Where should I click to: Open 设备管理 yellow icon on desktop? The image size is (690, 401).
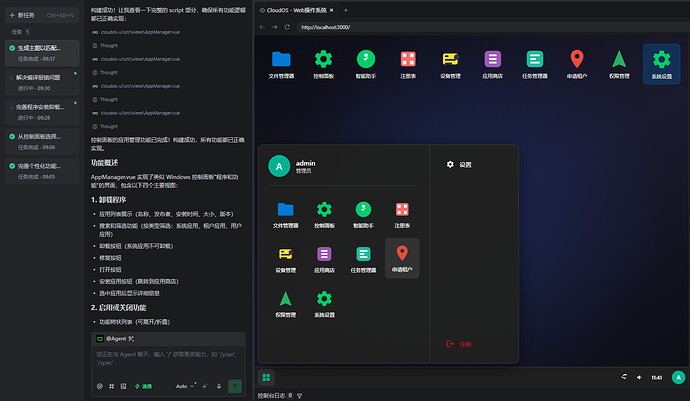450,64
